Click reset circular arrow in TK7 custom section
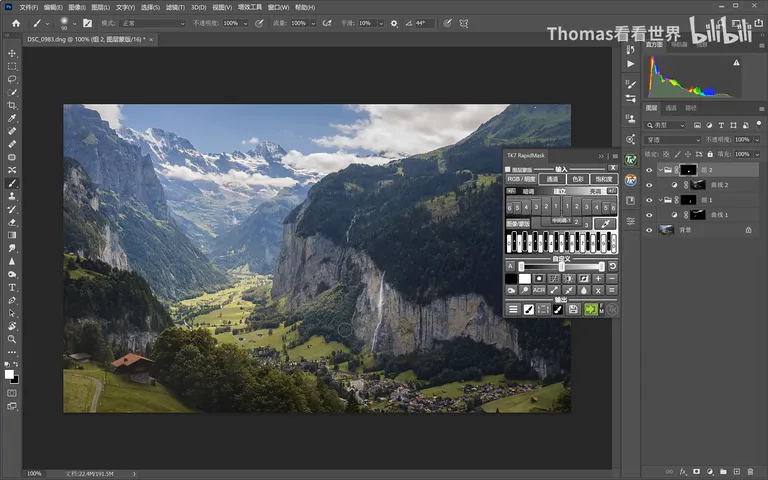 (x=612, y=266)
